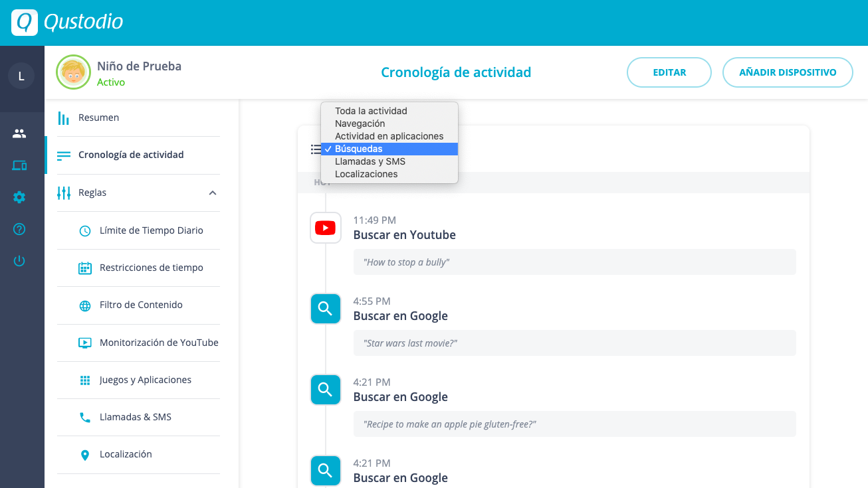Click the pin icon beside Localización
The image size is (868, 488).
tap(85, 455)
